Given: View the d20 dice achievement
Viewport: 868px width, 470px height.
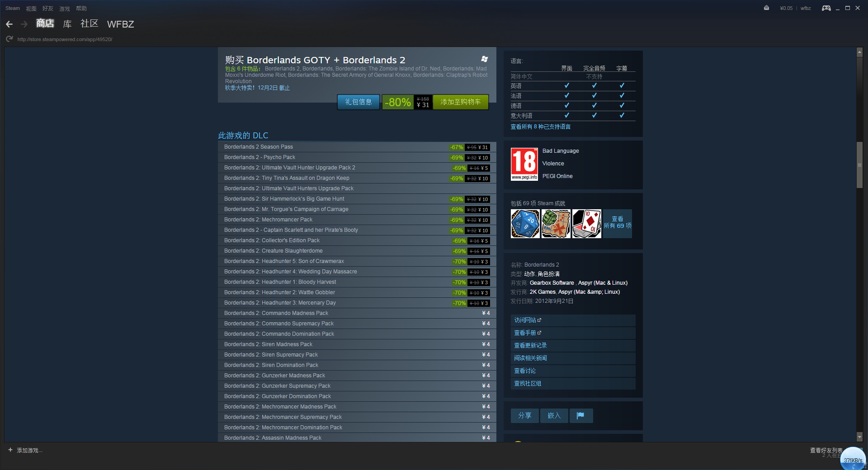Looking at the screenshot, I should (x=525, y=224).
